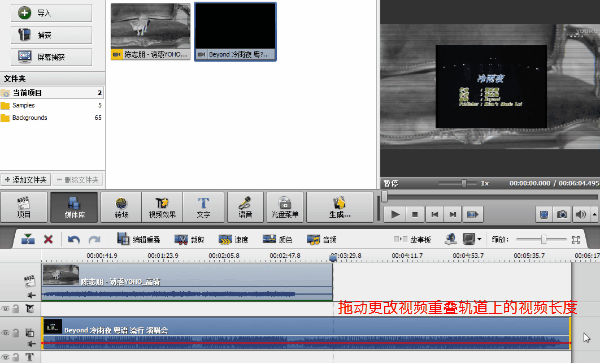Screen dimensions: 600x363
Task: Click the audio arrow icon on main video track
Action: (31, 295)
